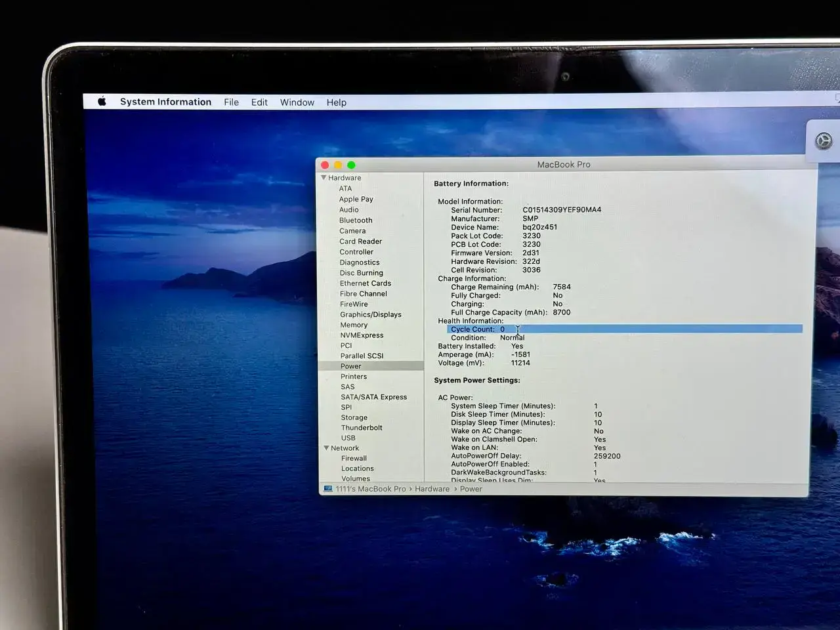Open the Help menu
Screen dimensions: 840x630
[336, 102]
